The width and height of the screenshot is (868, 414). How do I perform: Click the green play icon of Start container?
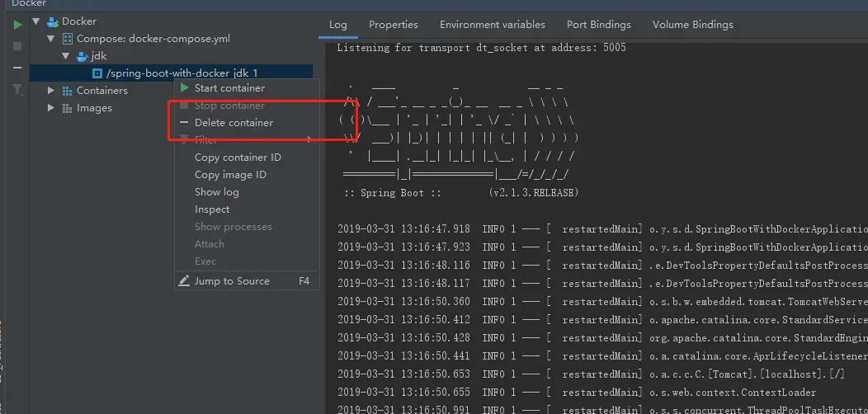point(184,88)
